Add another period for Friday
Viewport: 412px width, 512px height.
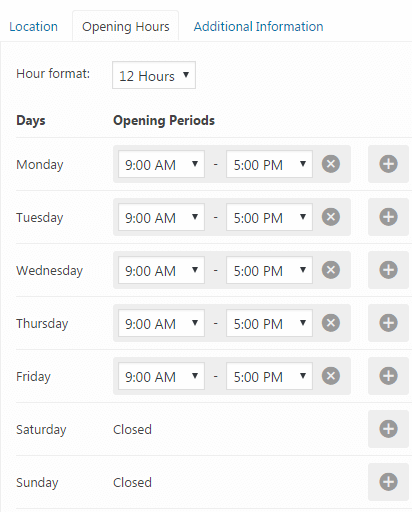388,376
